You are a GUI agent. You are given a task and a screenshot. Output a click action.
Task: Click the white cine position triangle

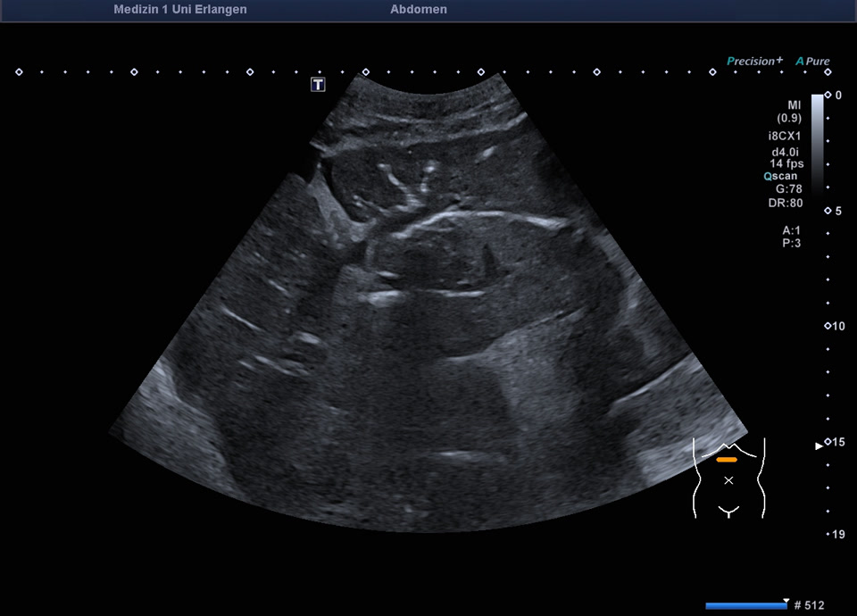tap(786, 601)
